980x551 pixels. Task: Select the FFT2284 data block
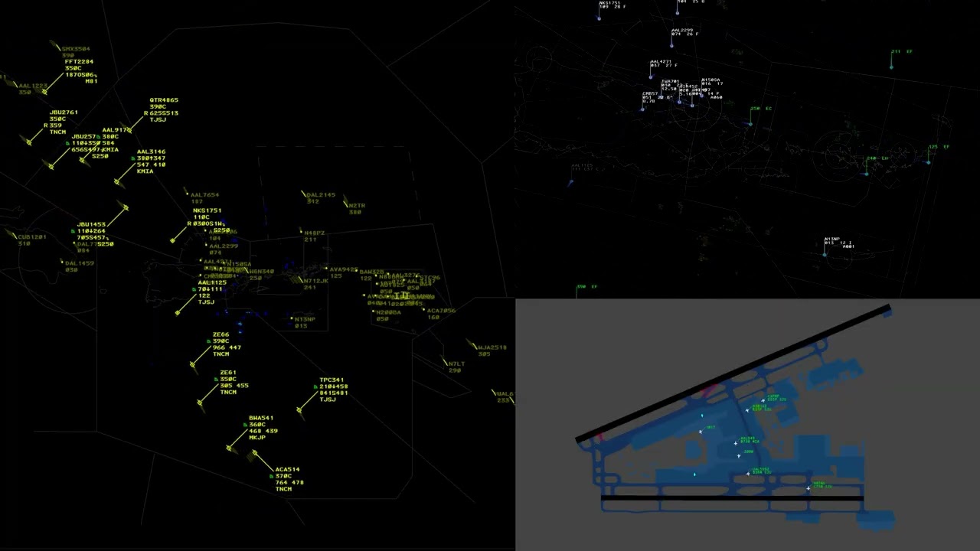click(x=80, y=71)
